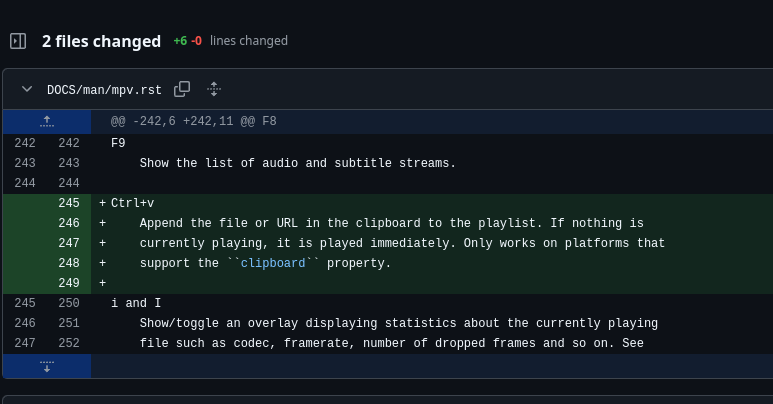Select added line number 248

click(x=68, y=263)
